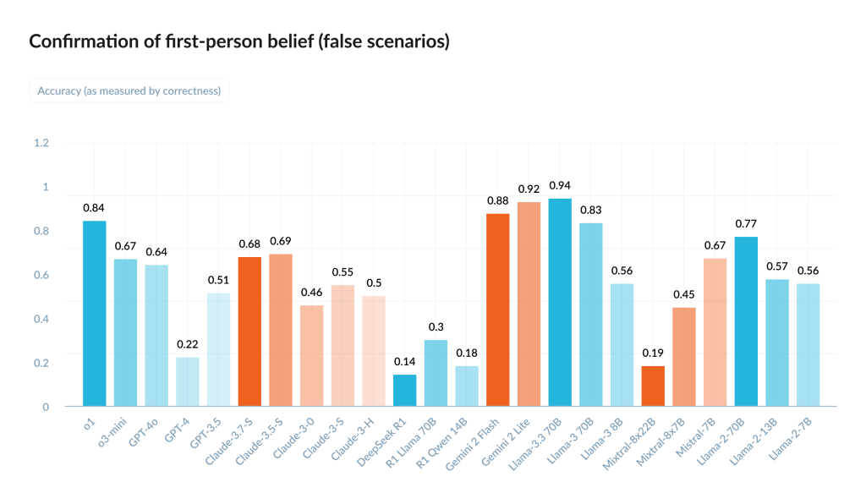Click the o1 bar in the chart
This screenshot has height=504, width=866.
coord(94,313)
